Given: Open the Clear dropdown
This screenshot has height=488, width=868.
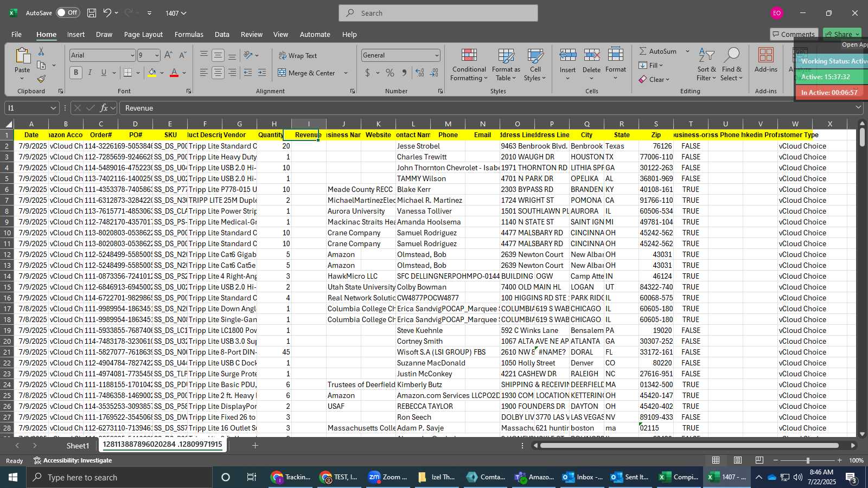Looking at the screenshot, I should 654,79.
